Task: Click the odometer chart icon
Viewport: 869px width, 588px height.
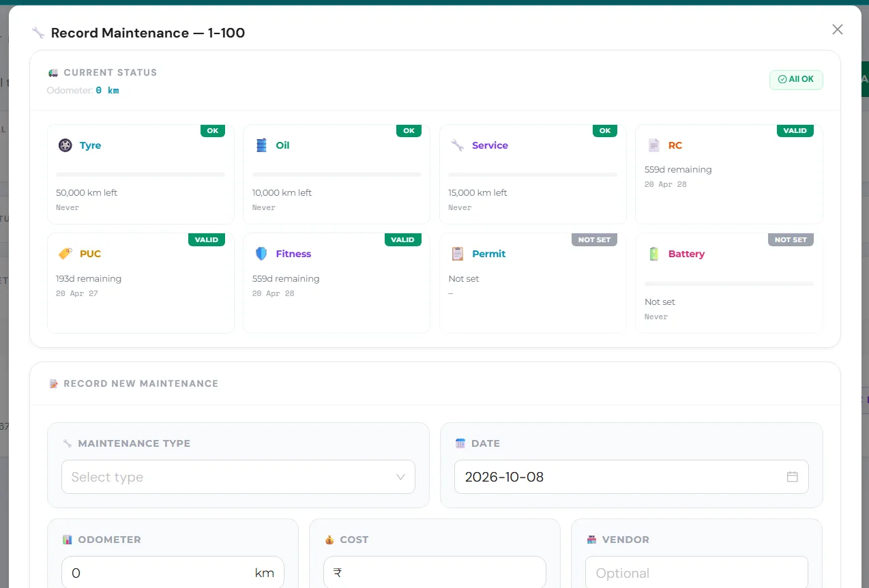Action: click(x=67, y=540)
